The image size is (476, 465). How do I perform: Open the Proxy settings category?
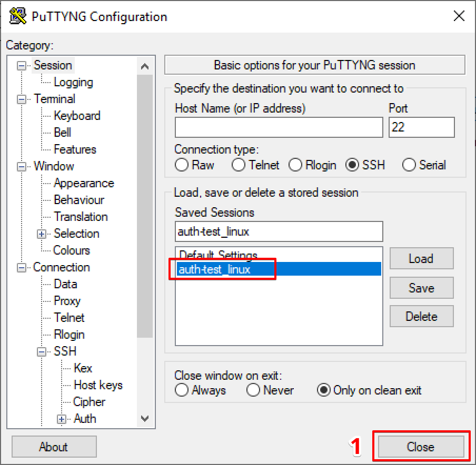(67, 301)
